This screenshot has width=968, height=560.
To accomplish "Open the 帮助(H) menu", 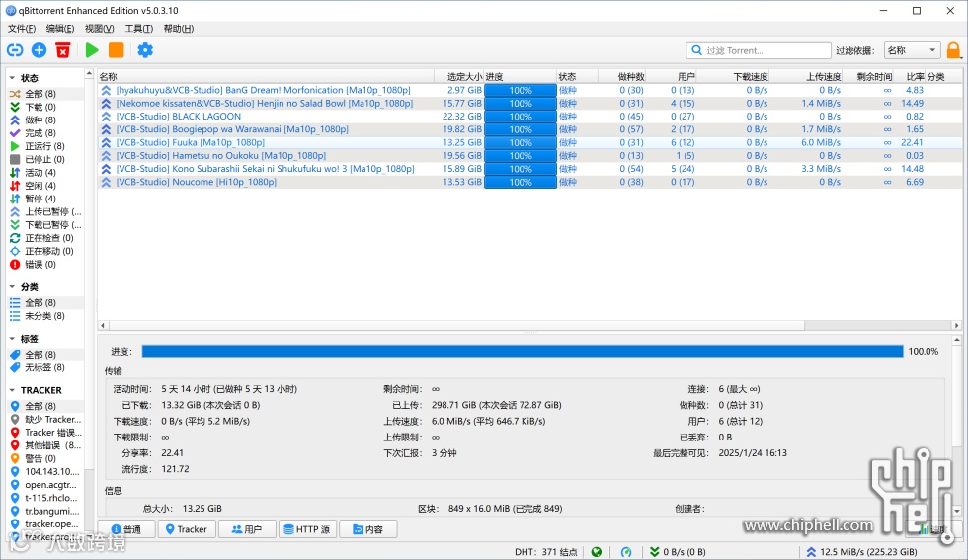I will [179, 29].
